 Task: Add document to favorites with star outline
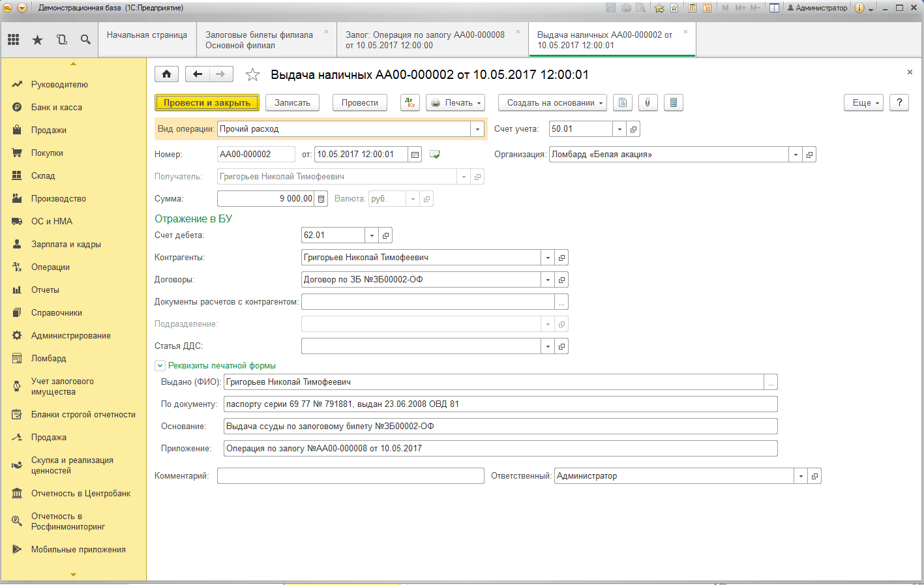[x=252, y=75]
